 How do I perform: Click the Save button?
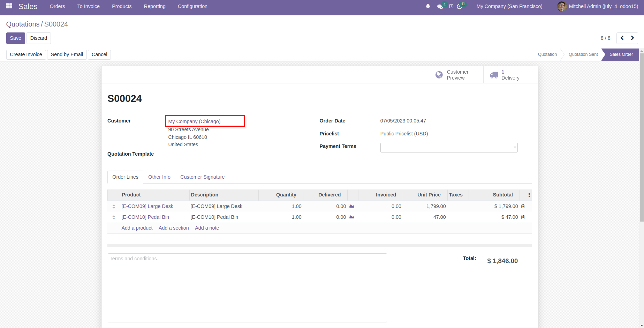(x=15, y=38)
